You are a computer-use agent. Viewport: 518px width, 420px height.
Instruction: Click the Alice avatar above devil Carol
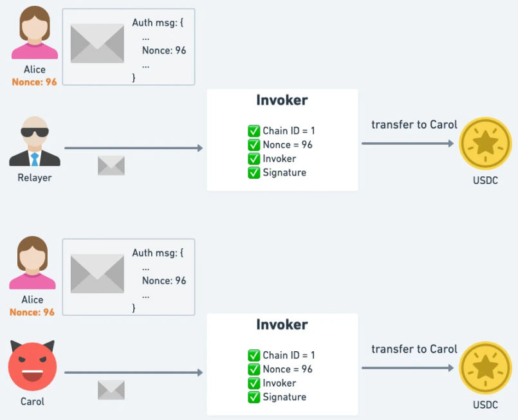coord(32,265)
